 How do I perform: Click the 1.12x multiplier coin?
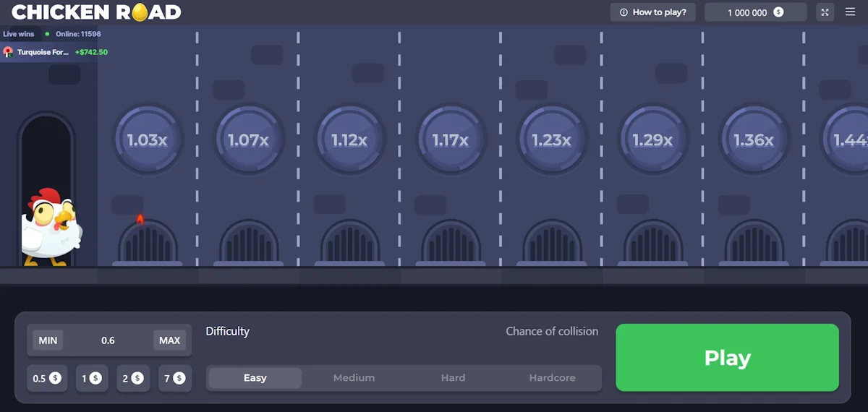coord(349,140)
